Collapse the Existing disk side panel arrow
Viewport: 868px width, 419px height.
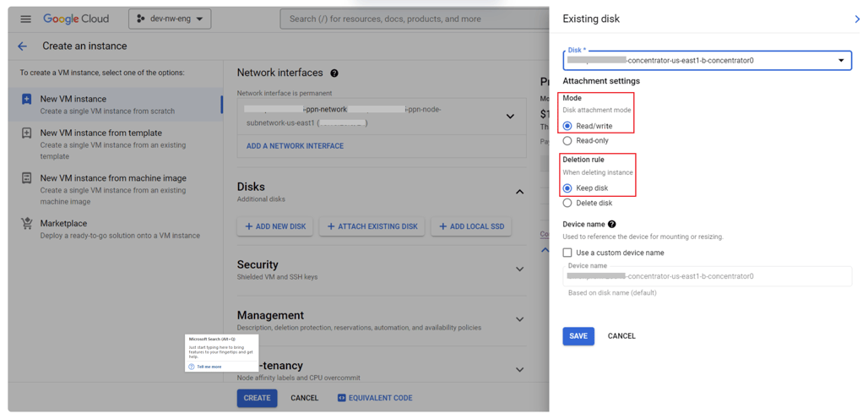tap(857, 19)
